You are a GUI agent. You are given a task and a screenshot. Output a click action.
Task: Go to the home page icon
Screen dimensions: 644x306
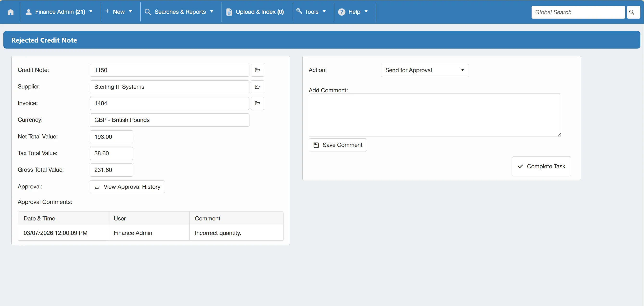point(11,12)
